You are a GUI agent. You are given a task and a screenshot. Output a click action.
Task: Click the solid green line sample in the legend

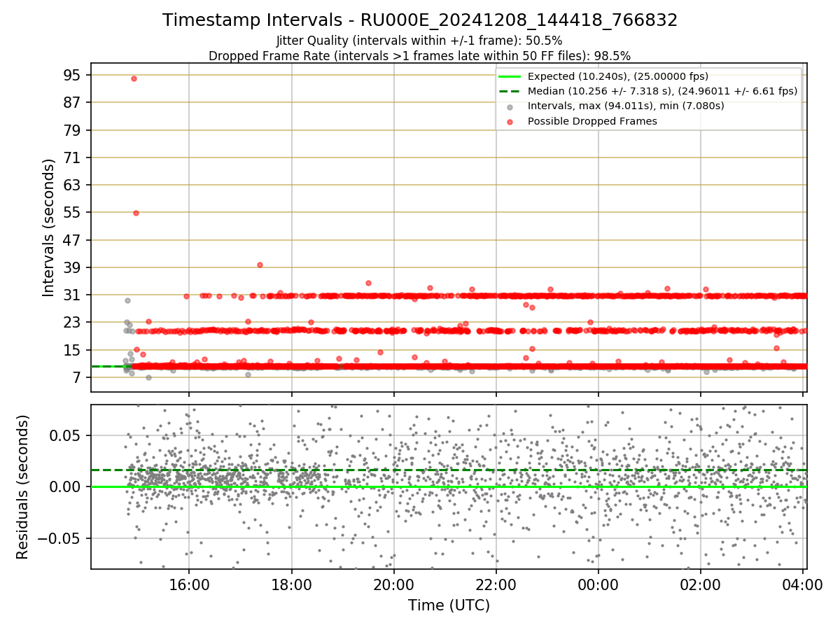click(510, 76)
